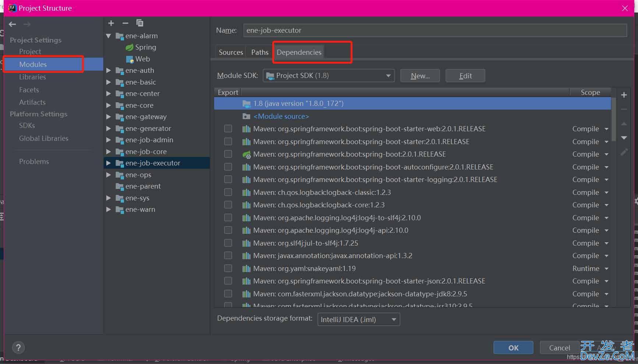Select the Spring facet under ene-alarm

point(141,47)
